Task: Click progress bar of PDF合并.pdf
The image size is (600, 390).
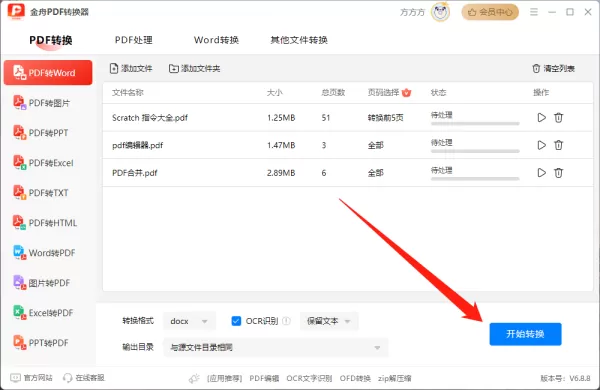Action: coord(475,179)
